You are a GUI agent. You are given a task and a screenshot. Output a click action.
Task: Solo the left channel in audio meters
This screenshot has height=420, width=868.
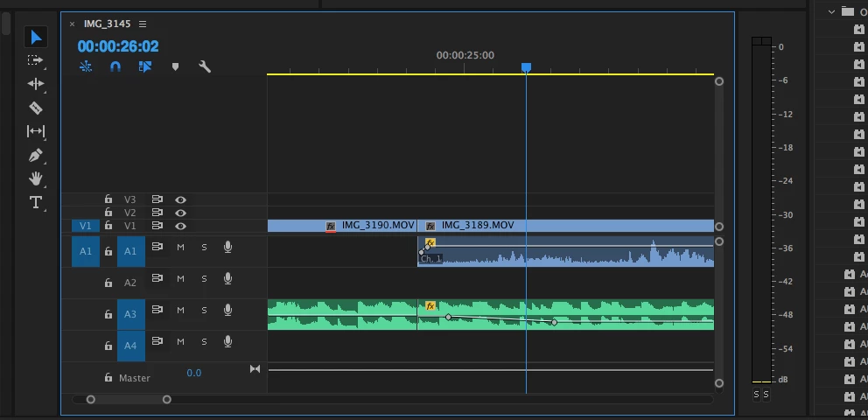(756, 395)
